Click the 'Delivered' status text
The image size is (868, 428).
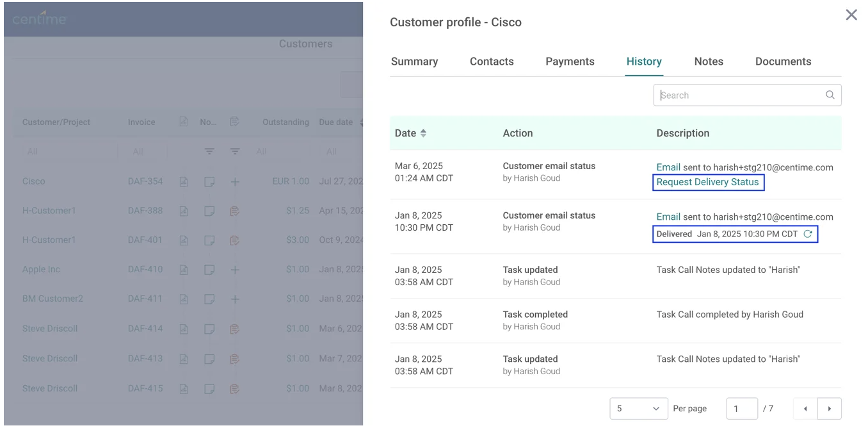pos(674,234)
